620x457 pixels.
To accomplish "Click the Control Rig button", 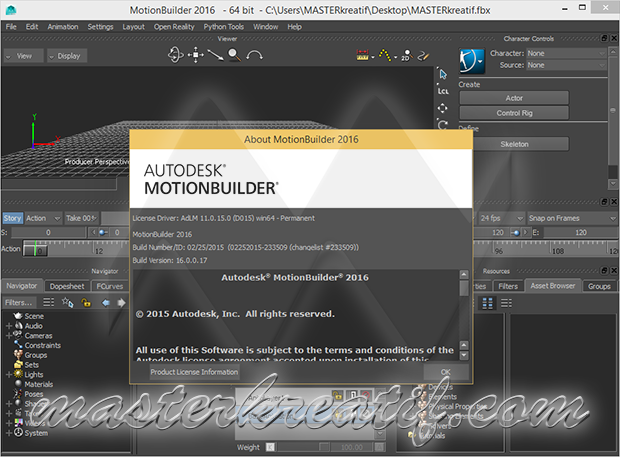I will tap(514, 113).
